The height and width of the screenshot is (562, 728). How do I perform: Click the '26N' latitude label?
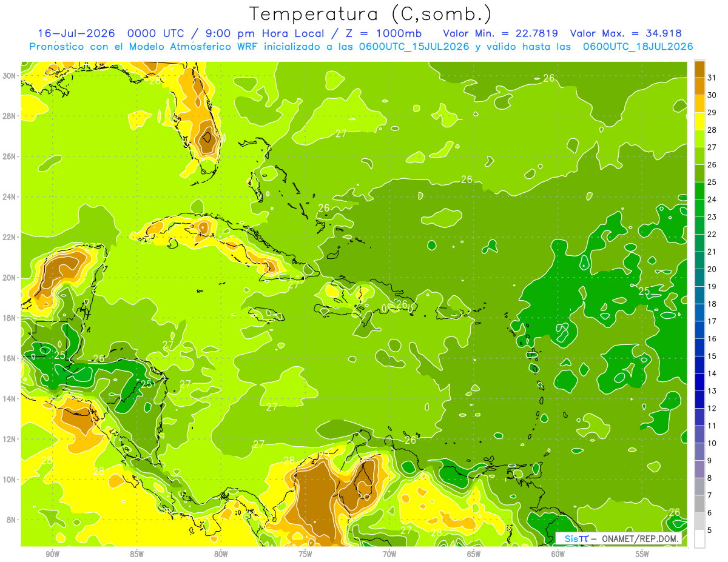(9, 156)
